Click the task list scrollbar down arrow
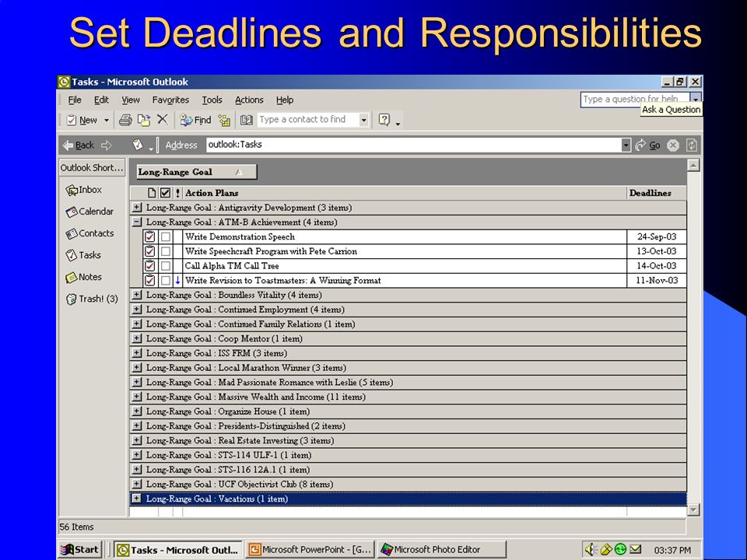This screenshot has width=747, height=560. [693, 509]
